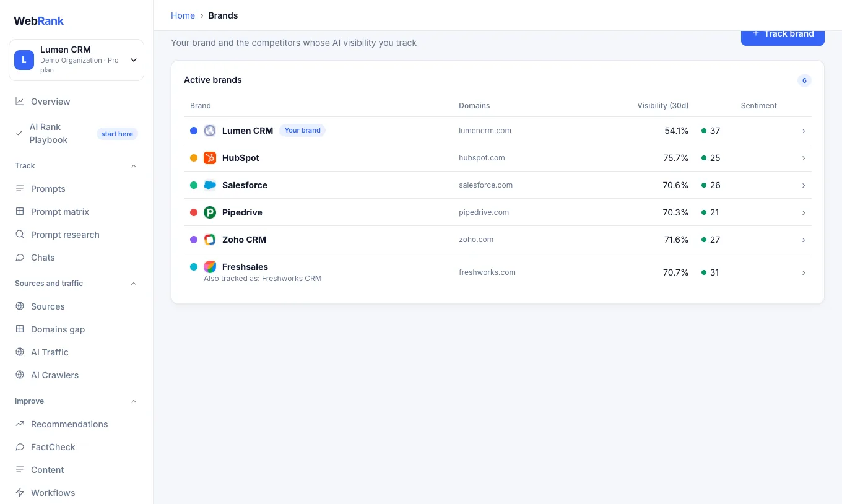Collapse the Sources and traffic section
Viewport: 842px width, 504px height.
point(134,284)
